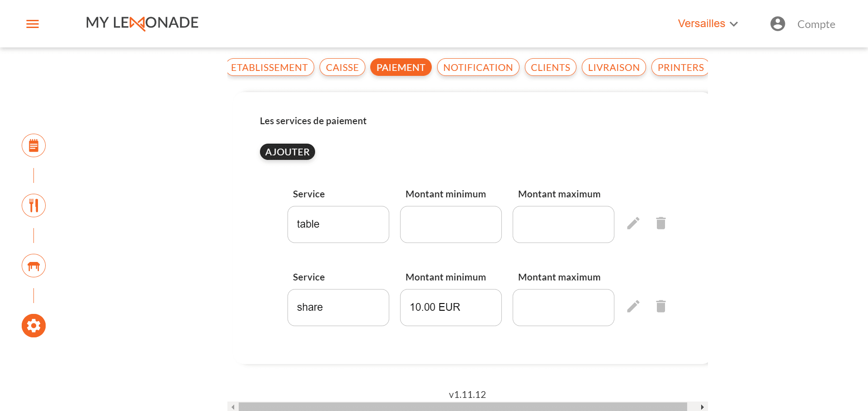
Task: Open the tables sidebar icon
Action: pos(34,266)
